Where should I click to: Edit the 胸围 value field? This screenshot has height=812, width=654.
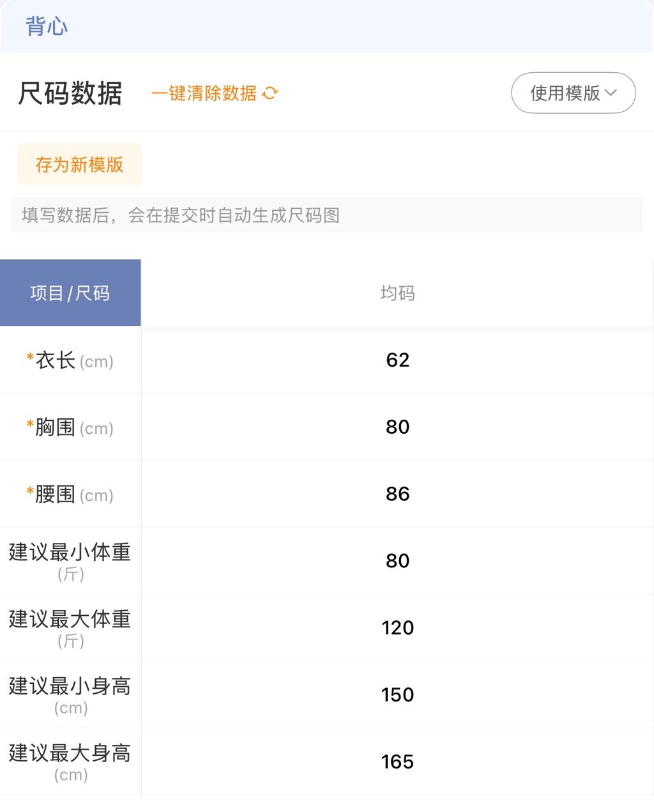point(397,427)
